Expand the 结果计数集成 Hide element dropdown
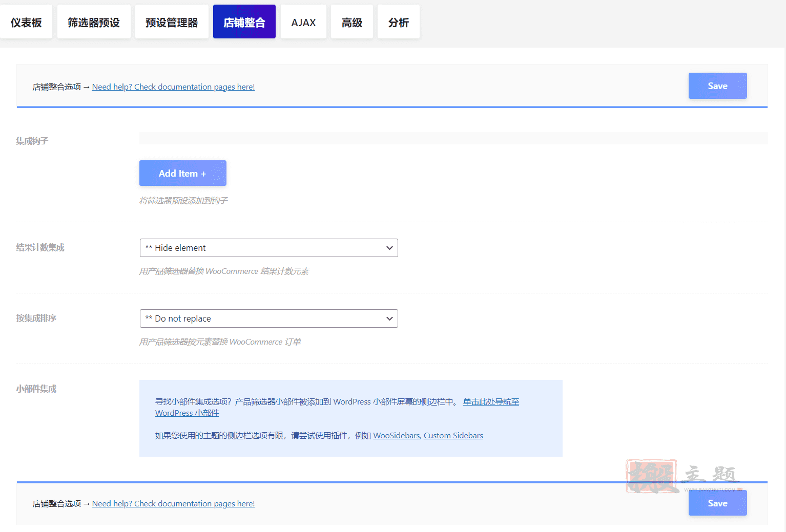 (269, 248)
